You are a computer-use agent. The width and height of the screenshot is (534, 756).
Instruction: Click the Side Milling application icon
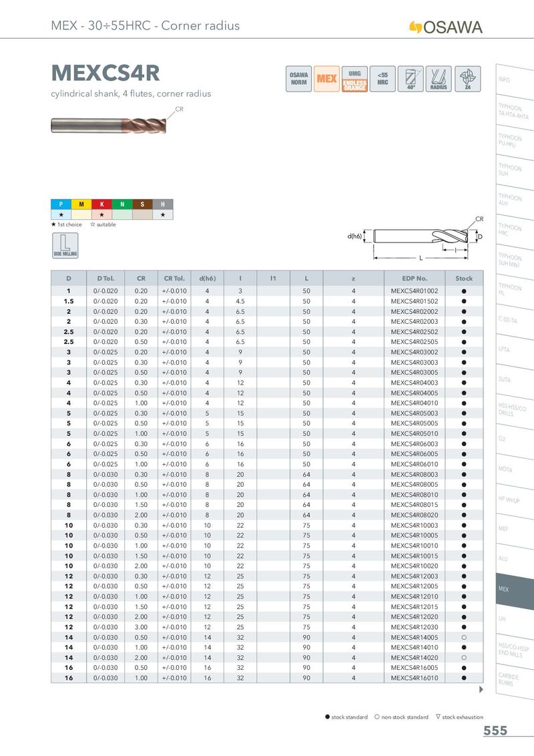point(65,245)
